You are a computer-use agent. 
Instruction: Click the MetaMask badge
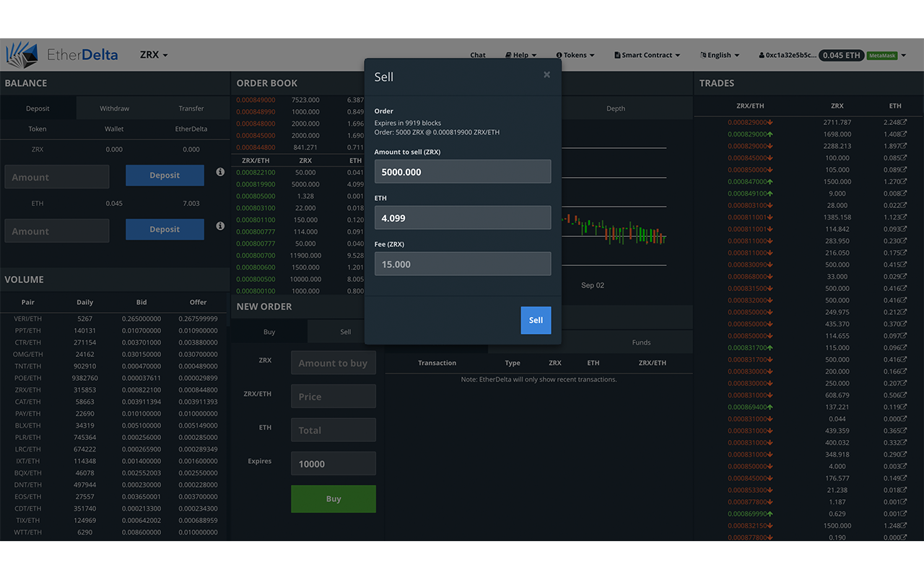pyautogui.click(x=882, y=56)
